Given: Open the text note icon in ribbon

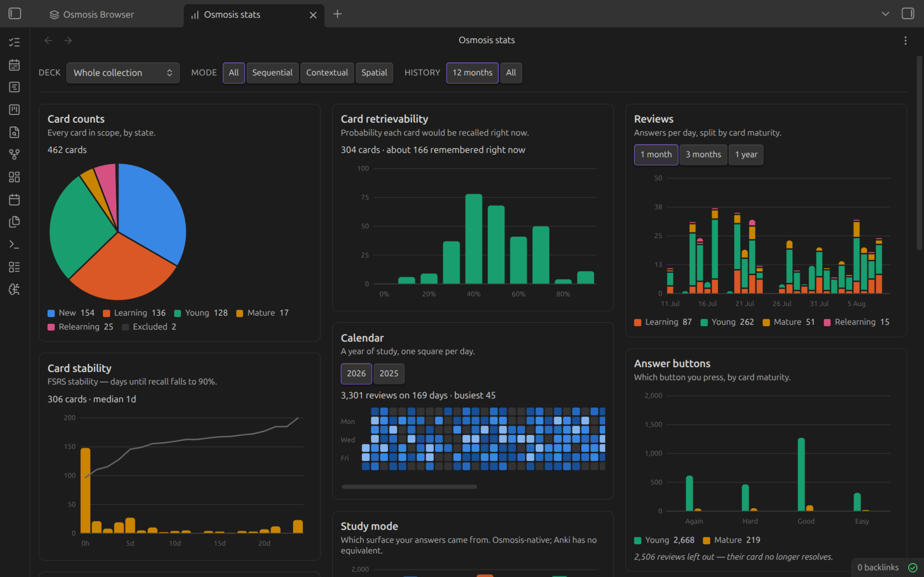Looking at the screenshot, I should click(x=14, y=87).
